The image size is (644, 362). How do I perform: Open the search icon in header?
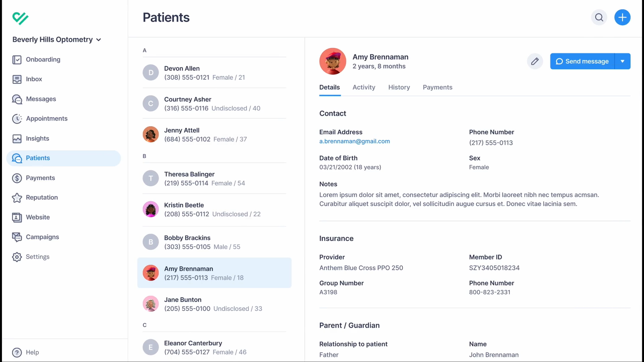(599, 17)
